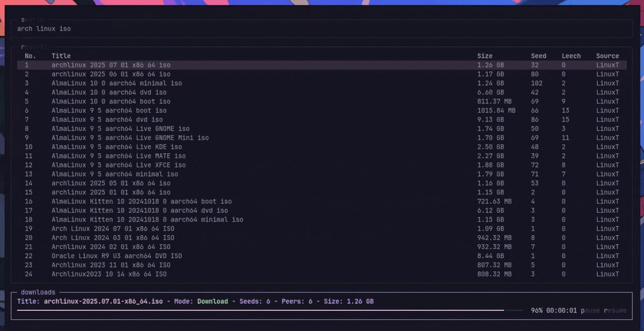
Task: Click the download progress bar
Action: [269, 310]
